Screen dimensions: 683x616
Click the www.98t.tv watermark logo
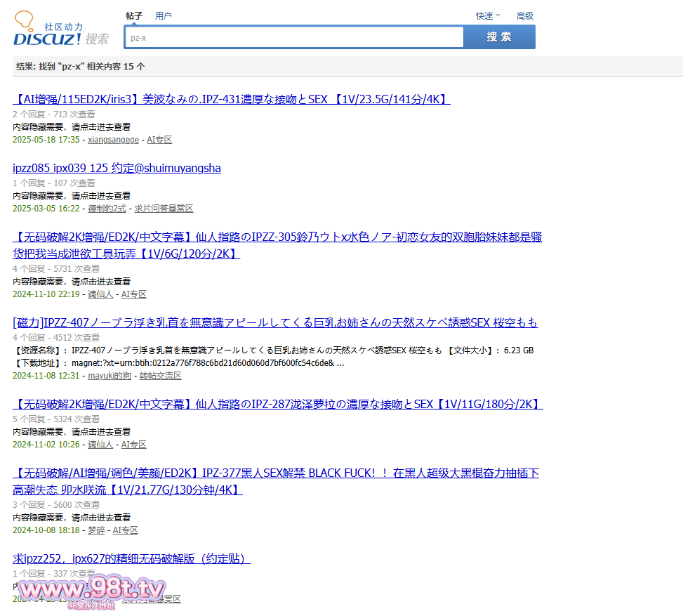91,589
